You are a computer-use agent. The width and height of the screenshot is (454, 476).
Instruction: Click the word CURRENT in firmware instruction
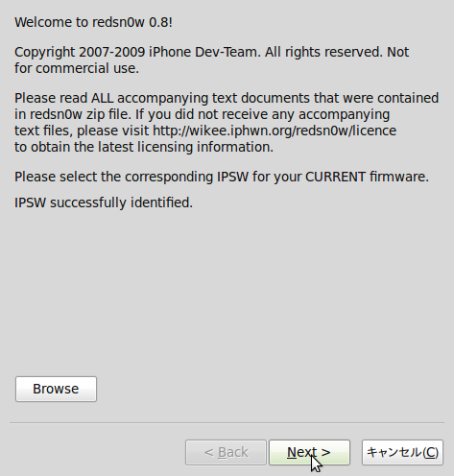[x=335, y=177]
